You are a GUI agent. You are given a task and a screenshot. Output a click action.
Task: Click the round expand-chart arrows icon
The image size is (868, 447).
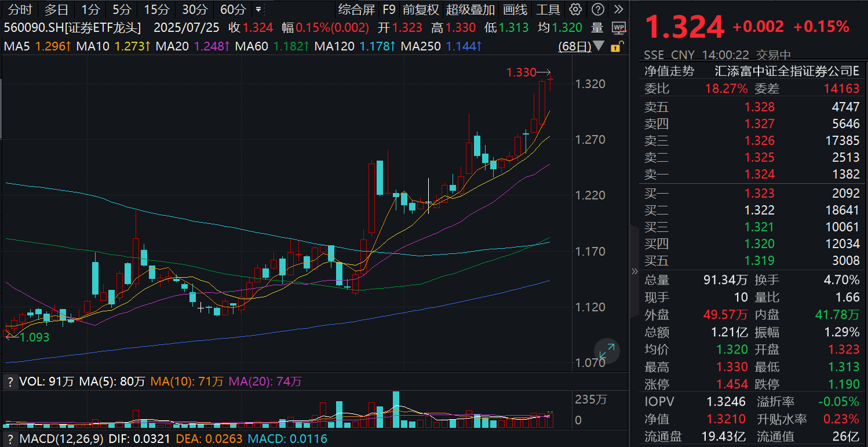click(607, 351)
